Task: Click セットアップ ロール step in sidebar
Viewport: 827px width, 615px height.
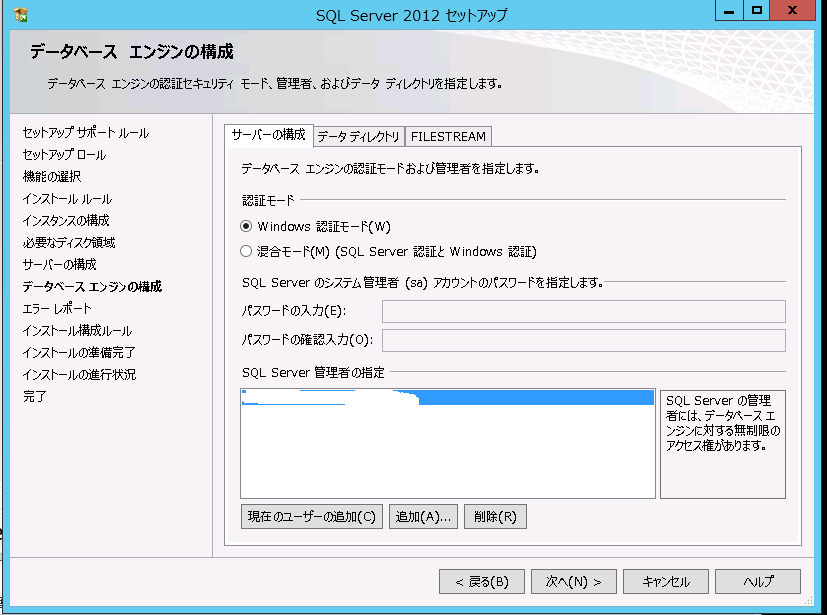Action: click(x=64, y=155)
